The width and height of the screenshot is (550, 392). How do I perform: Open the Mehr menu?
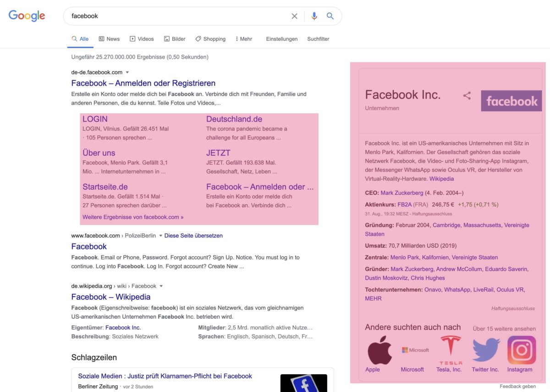(244, 39)
